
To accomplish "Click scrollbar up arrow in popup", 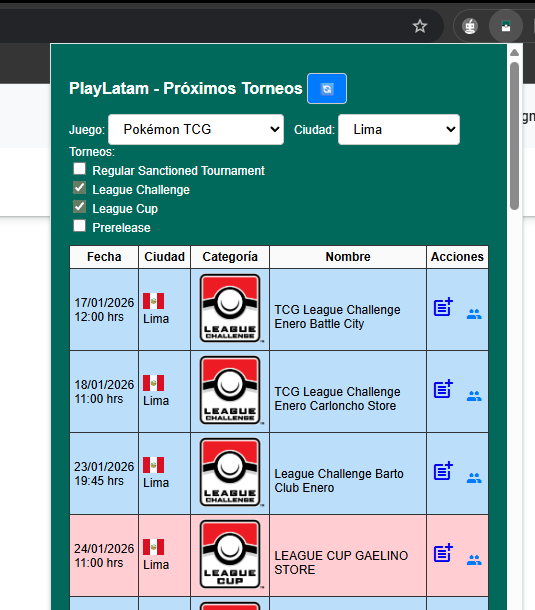I will pos(514,53).
